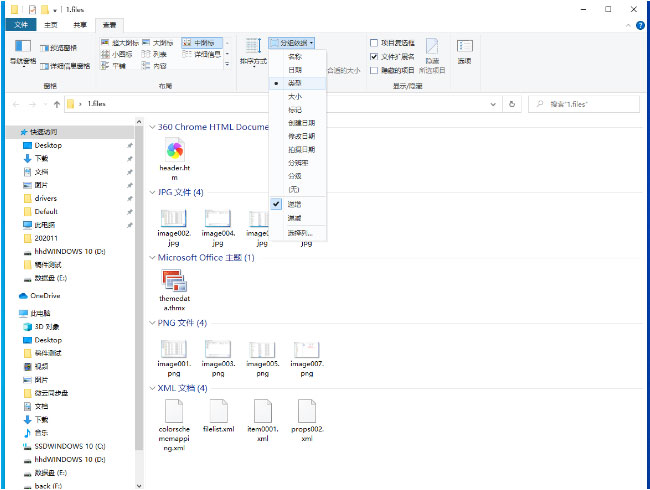The height and width of the screenshot is (490, 650).
Task: Open the Help question mark icon
Action: click(640, 25)
